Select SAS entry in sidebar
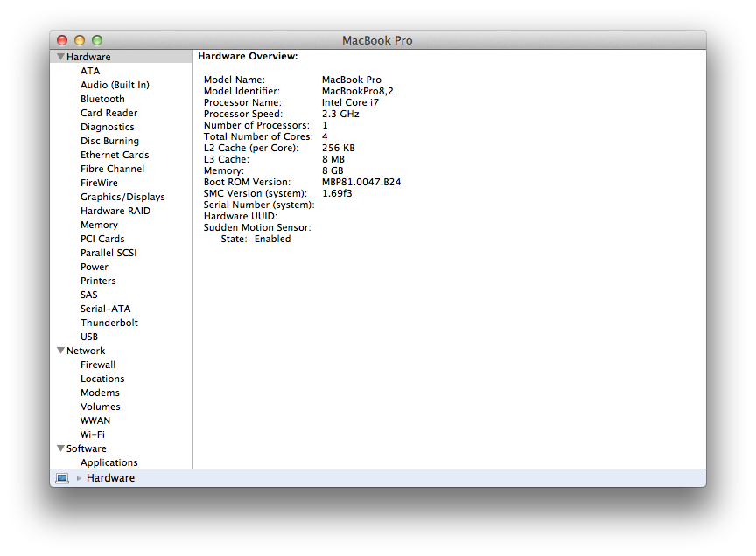The image size is (756, 556). click(88, 295)
